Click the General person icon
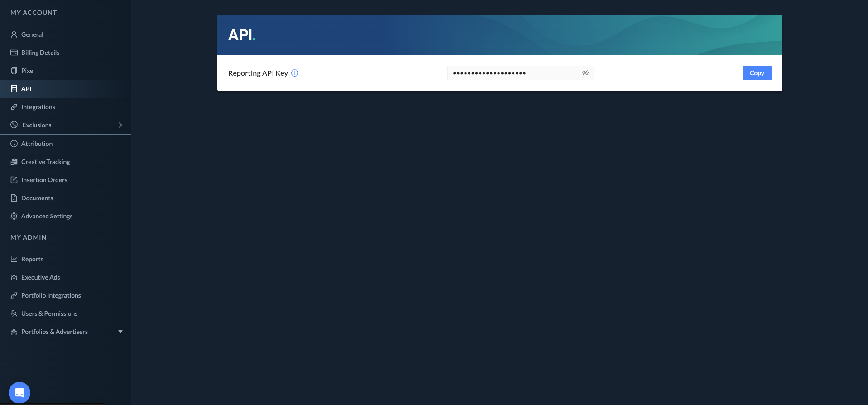The height and width of the screenshot is (405, 868). 14,34
